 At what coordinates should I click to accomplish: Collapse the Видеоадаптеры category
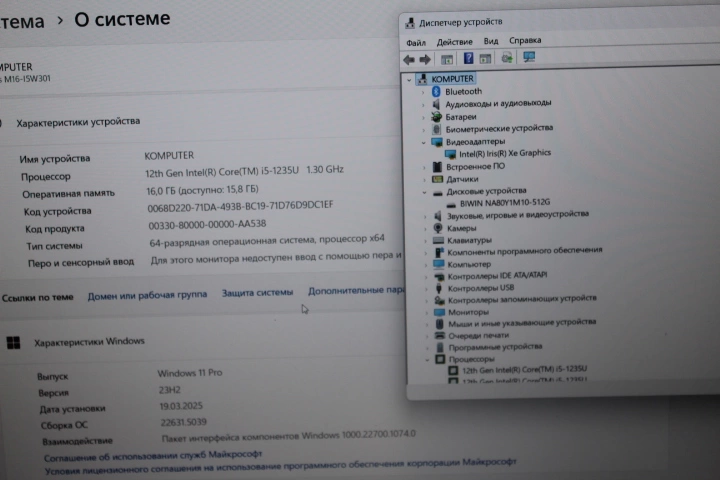424,142
